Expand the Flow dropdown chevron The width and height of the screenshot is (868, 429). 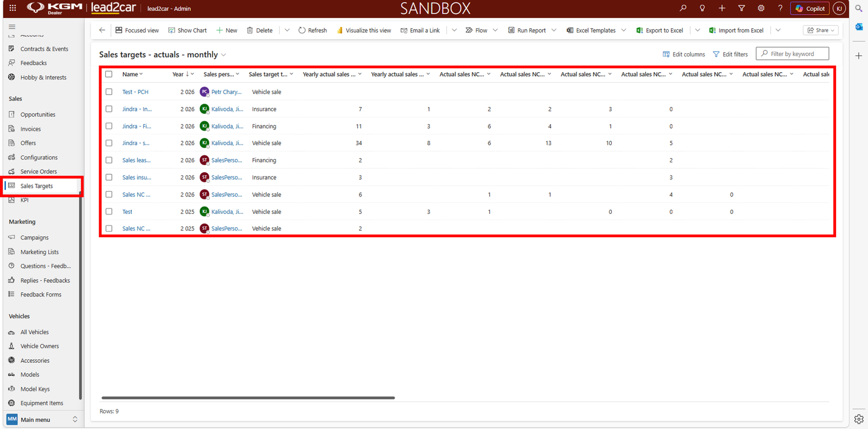(x=495, y=30)
